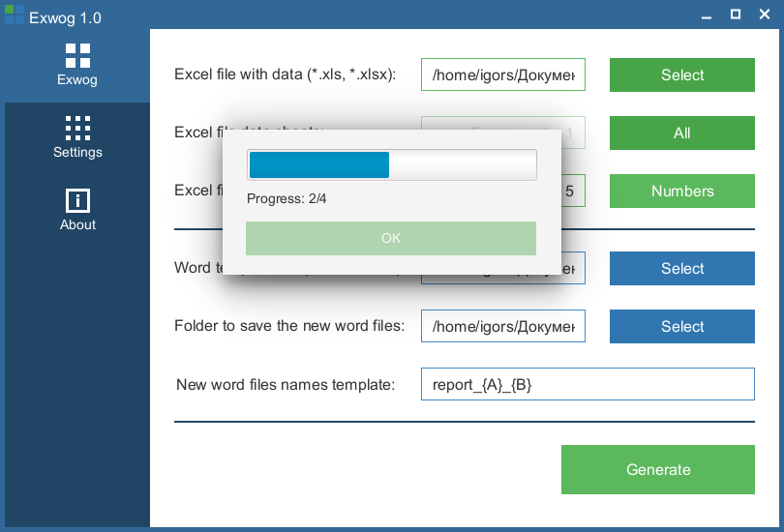The image size is (784, 532).
Task: Open the Settings grid icon
Action: click(x=77, y=128)
